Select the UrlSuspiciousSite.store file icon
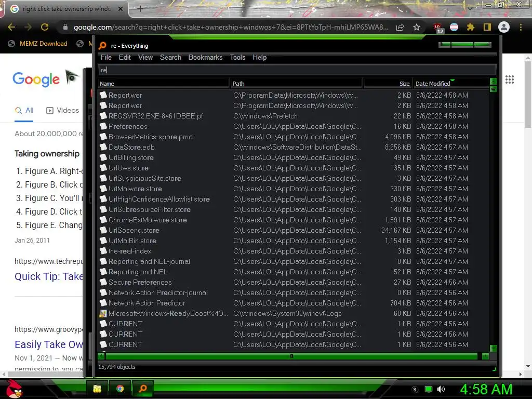The width and height of the screenshot is (532, 399). (x=103, y=178)
